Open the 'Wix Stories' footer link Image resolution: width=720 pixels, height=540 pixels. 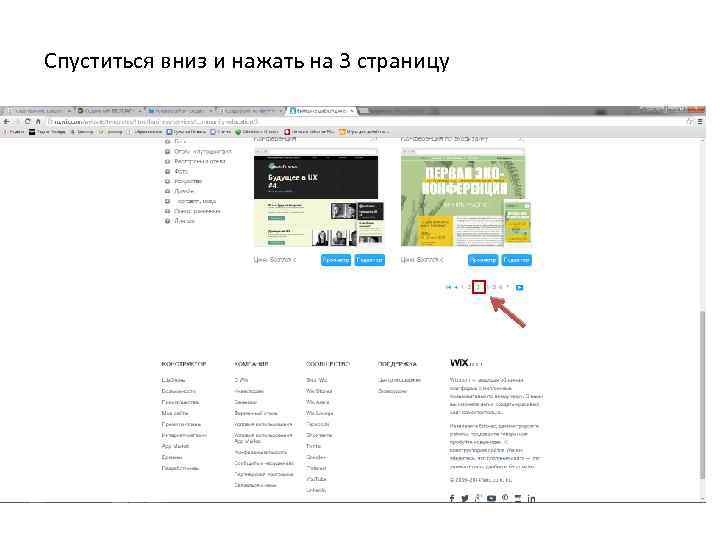[319, 391]
